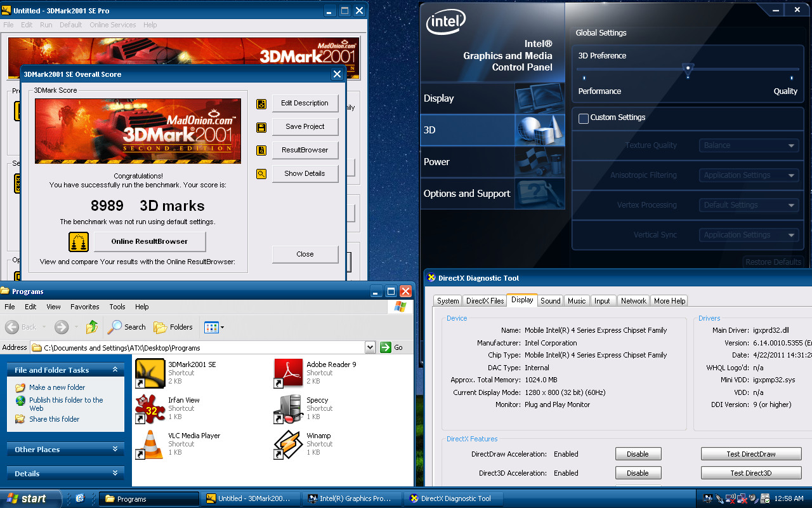Switch to the More Help tab

pyautogui.click(x=670, y=301)
